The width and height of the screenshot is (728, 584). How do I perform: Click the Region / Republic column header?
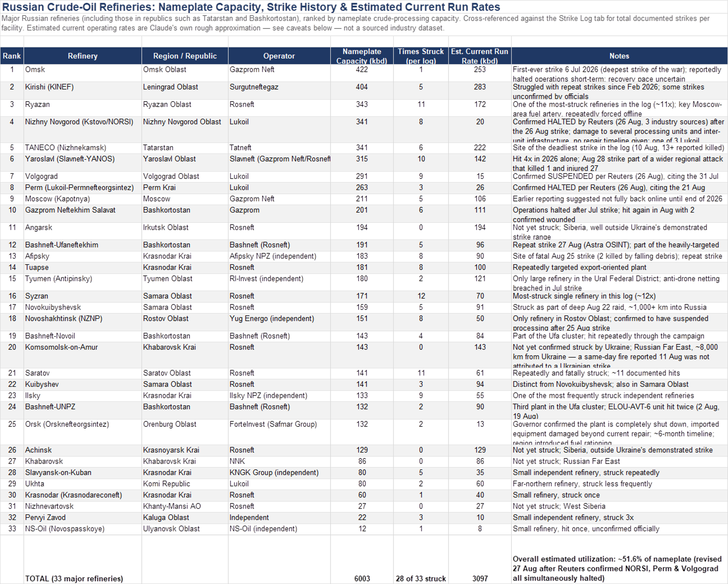185,56
